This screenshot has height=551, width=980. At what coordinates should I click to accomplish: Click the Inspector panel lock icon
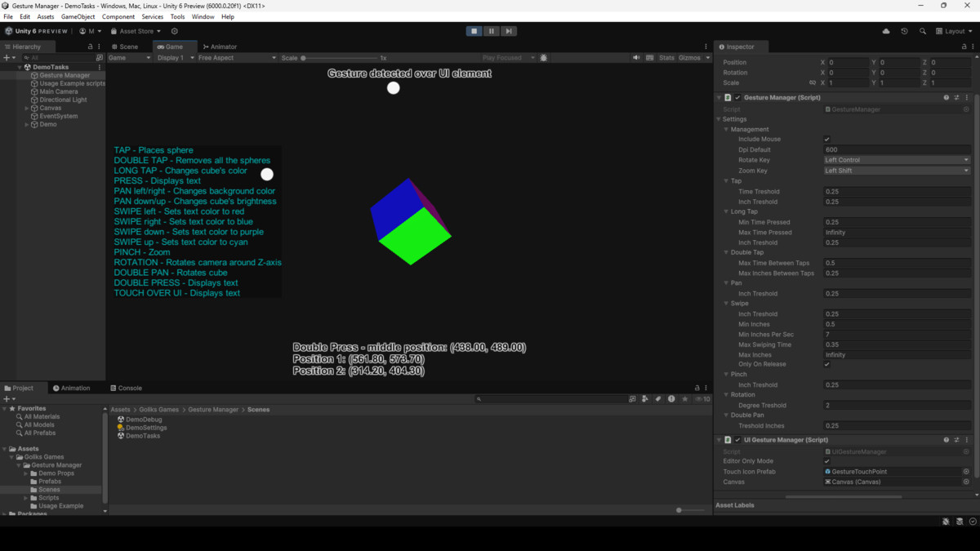click(964, 47)
